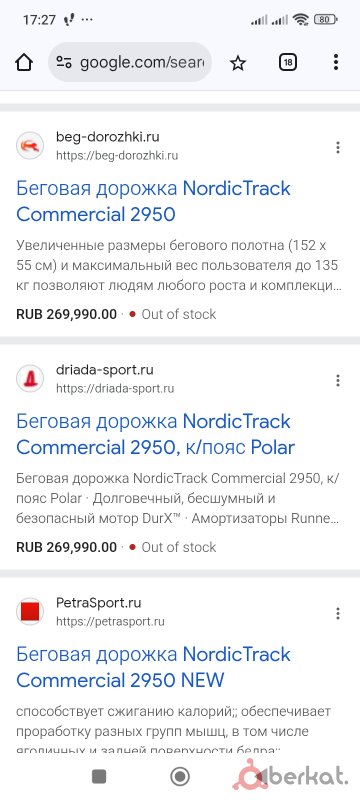
Task: Tap the https://beg-dorozhki.ru URL text
Action: click(117, 156)
